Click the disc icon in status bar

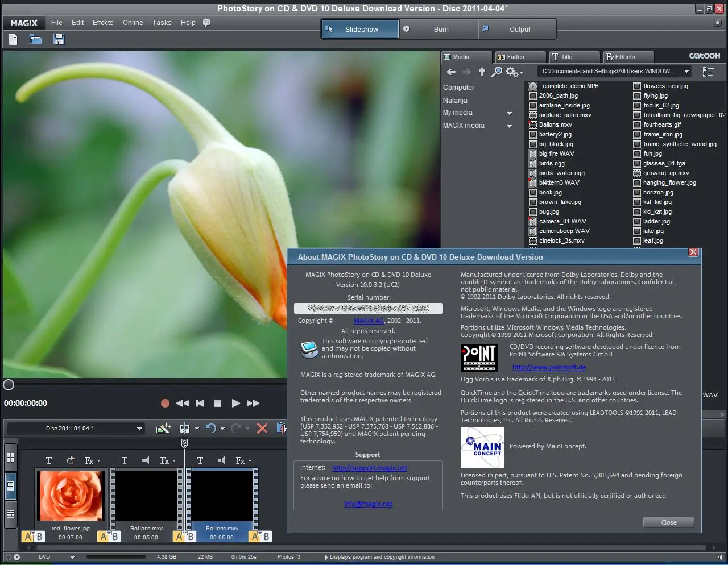pyautogui.click(x=16, y=557)
